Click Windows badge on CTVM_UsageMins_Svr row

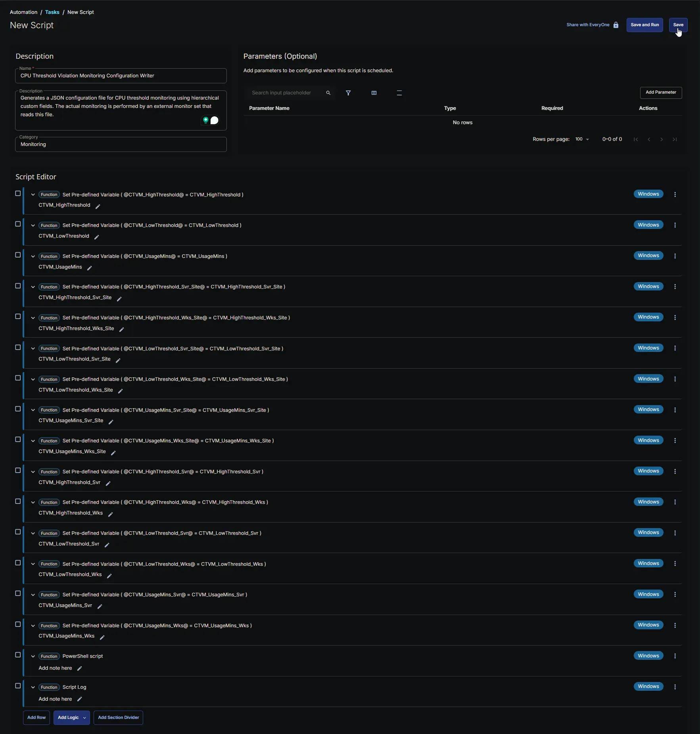click(648, 594)
